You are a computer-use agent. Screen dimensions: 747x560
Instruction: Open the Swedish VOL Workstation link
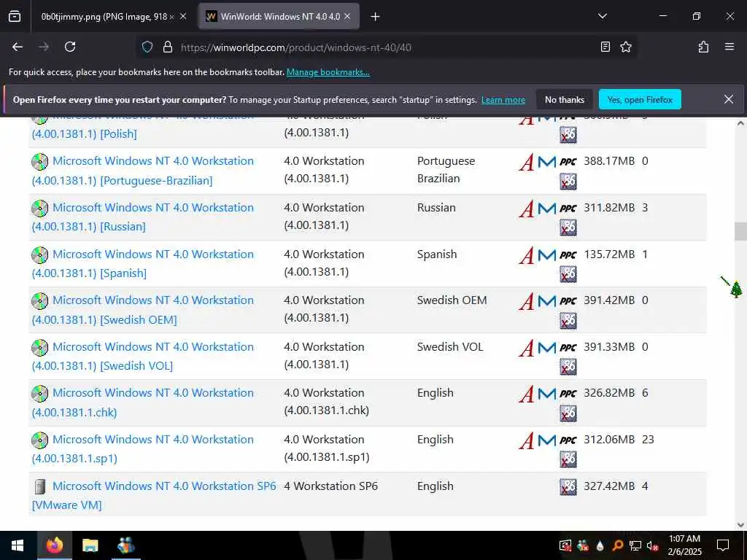142,356
